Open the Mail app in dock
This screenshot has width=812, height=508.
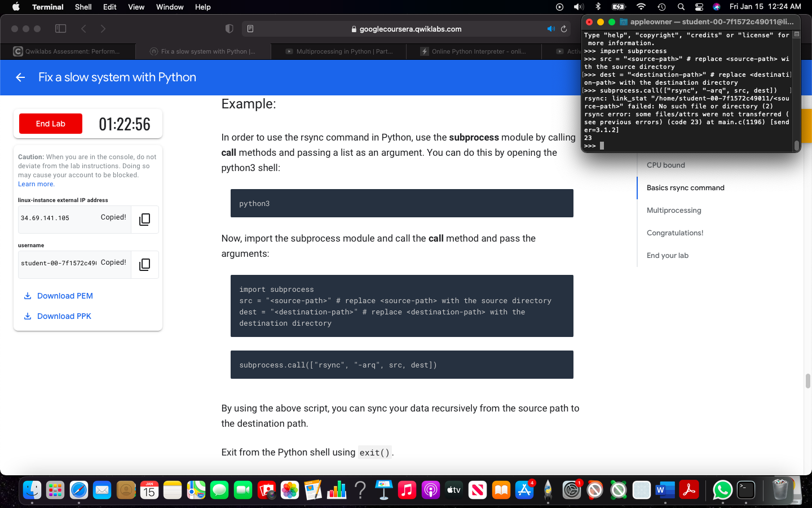102,490
